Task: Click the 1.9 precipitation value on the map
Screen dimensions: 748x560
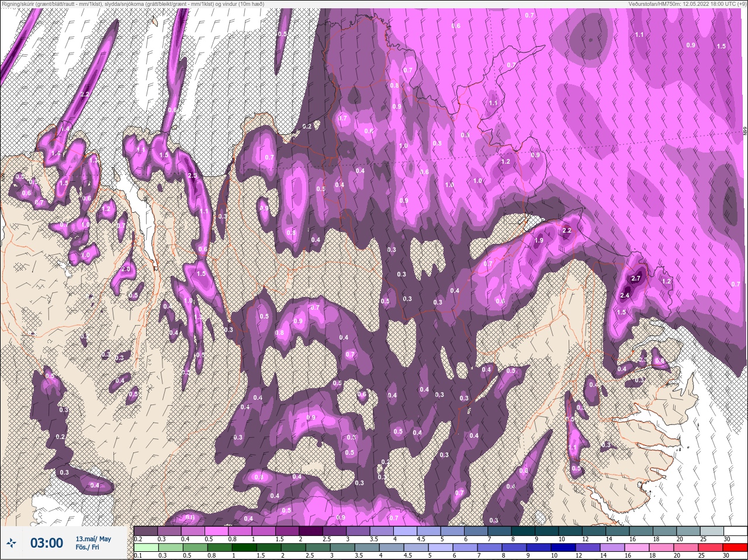Action: point(539,240)
